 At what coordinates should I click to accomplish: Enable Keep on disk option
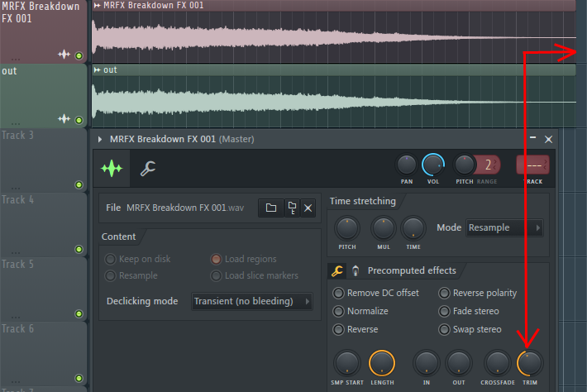(111, 259)
